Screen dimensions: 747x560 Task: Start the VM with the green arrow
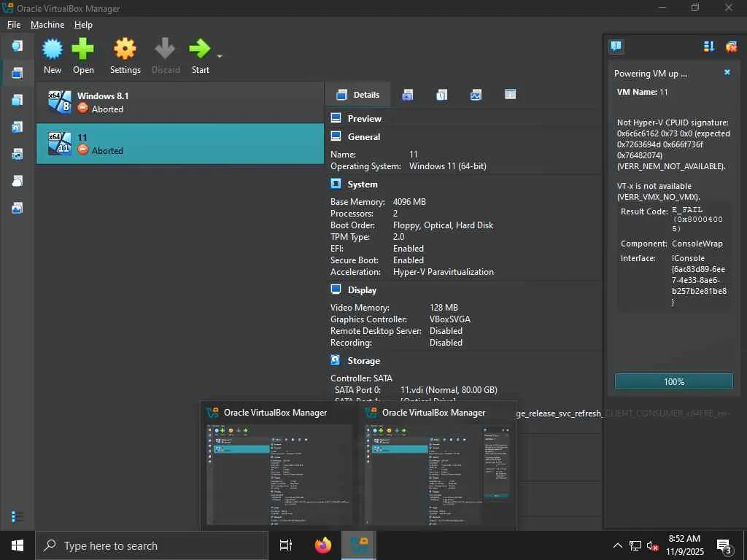(200, 49)
